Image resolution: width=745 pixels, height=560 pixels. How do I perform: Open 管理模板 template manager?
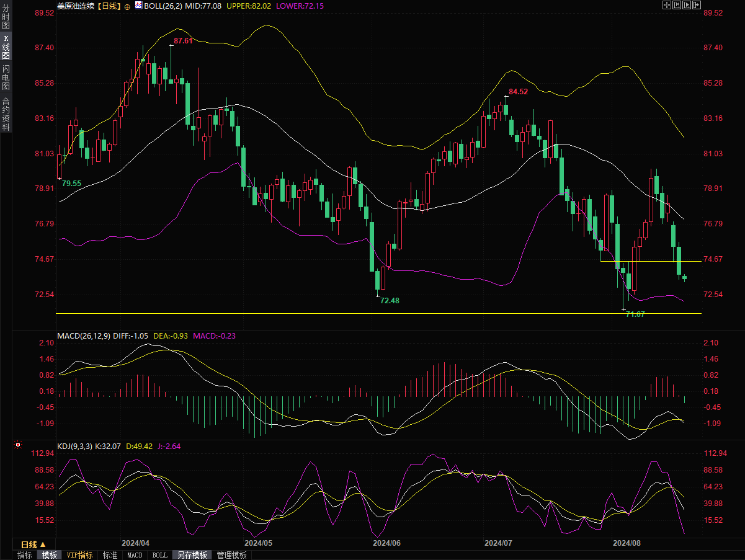pyautogui.click(x=231, y=555)
